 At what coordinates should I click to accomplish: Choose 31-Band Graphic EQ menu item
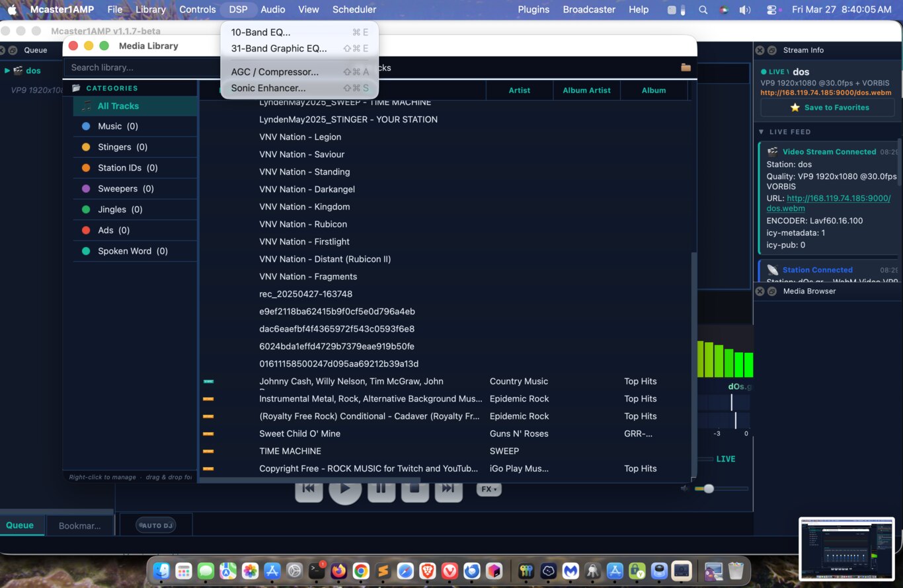coord(299,48)
